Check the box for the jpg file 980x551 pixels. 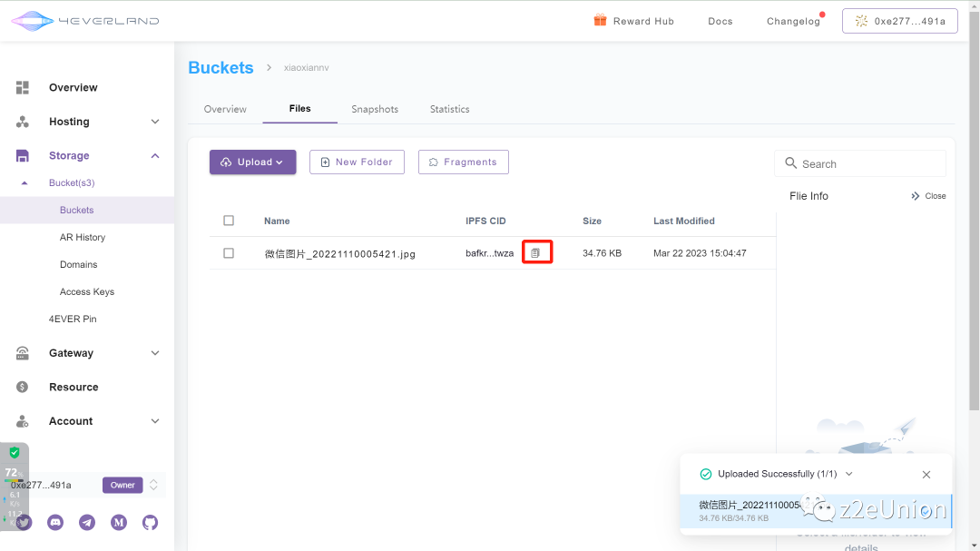tap(229, 253)
